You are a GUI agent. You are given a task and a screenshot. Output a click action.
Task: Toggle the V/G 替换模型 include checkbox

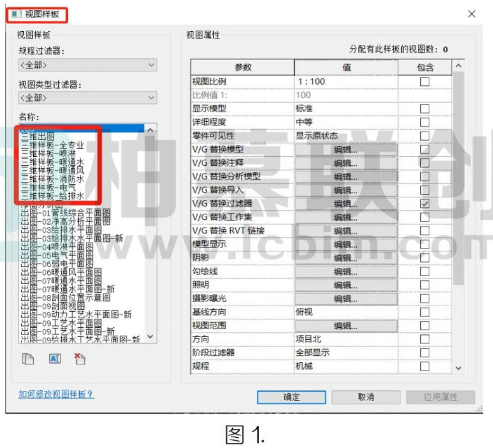coord(425,150)
